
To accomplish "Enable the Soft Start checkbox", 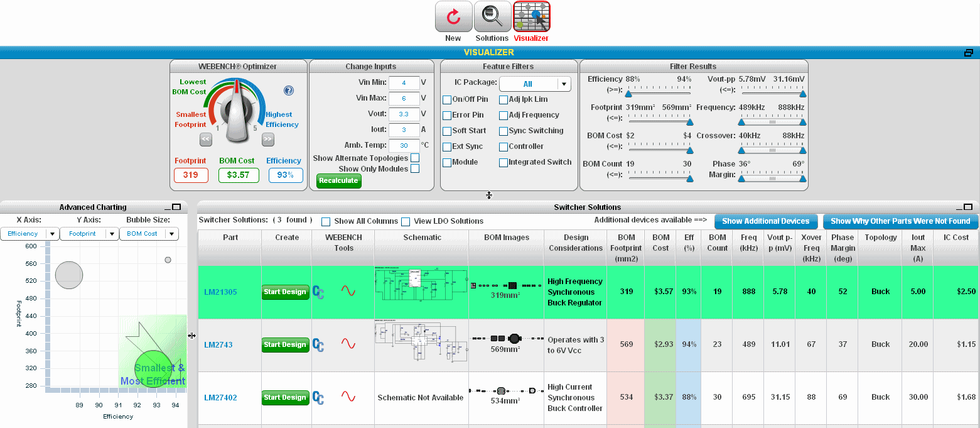I will click(447, 131).
